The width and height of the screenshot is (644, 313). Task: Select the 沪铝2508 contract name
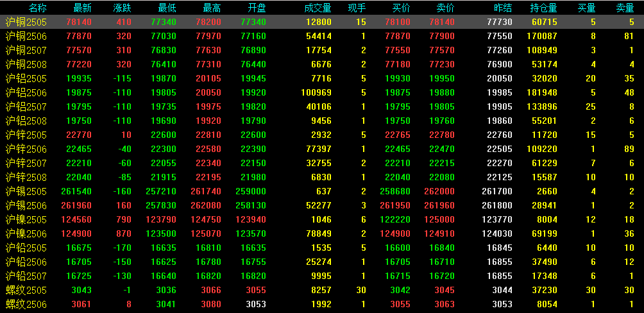point(26,121)
